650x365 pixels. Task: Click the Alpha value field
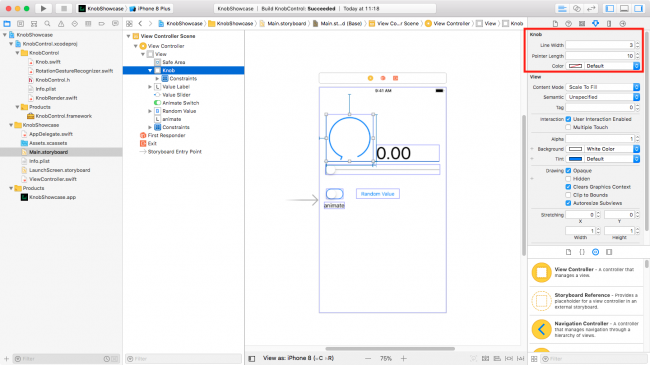click(600, 139)
